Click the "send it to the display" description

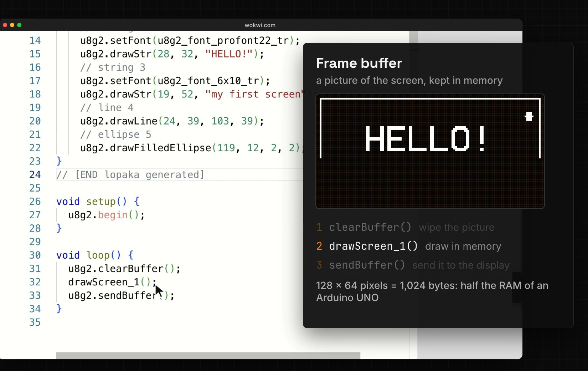tap(461, 265)
